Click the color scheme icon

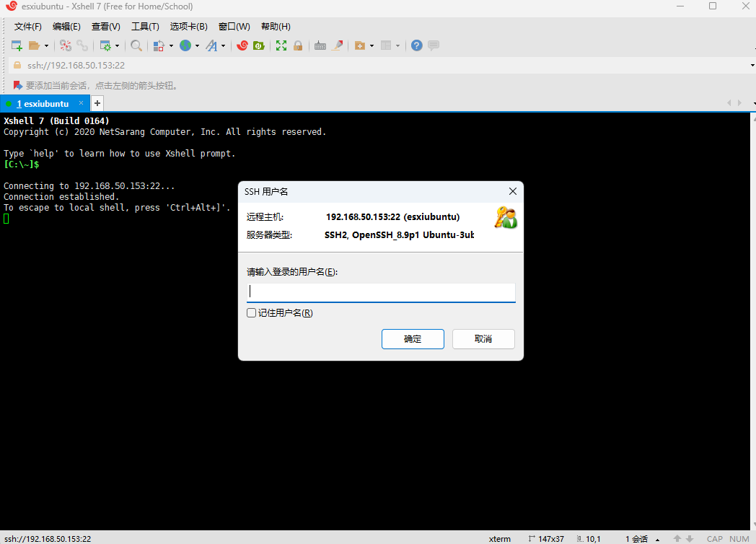tap(159, 46)
